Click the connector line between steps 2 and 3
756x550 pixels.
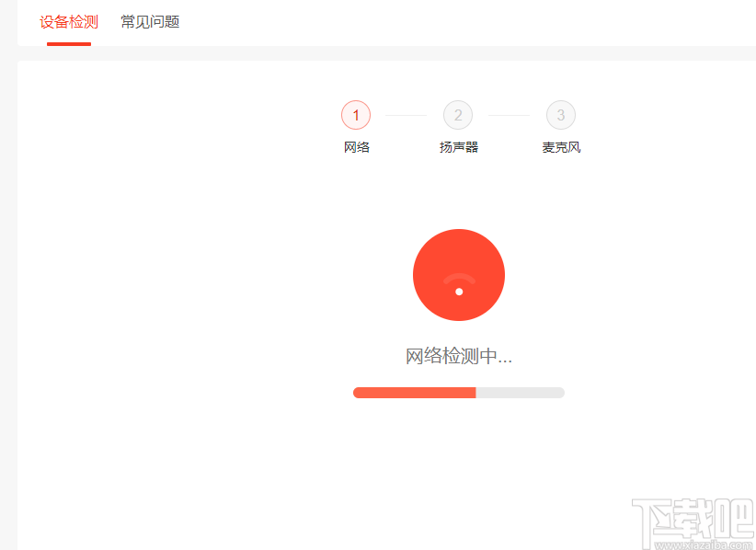tap(510, 115)
